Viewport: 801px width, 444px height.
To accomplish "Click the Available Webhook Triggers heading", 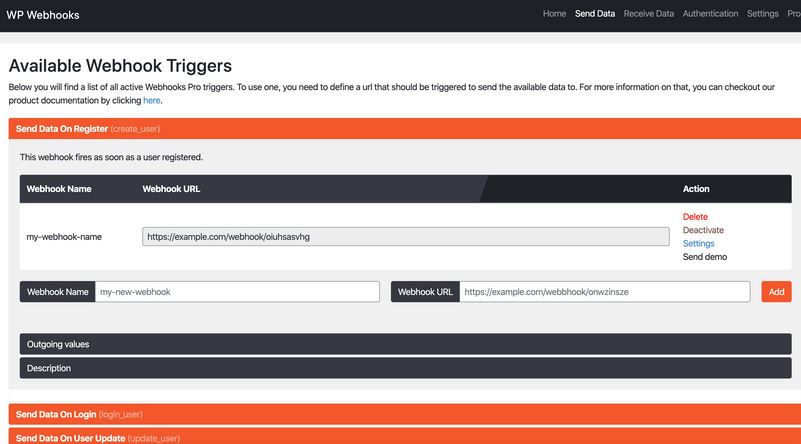I will pyautogui.click(x=120, y=66).
